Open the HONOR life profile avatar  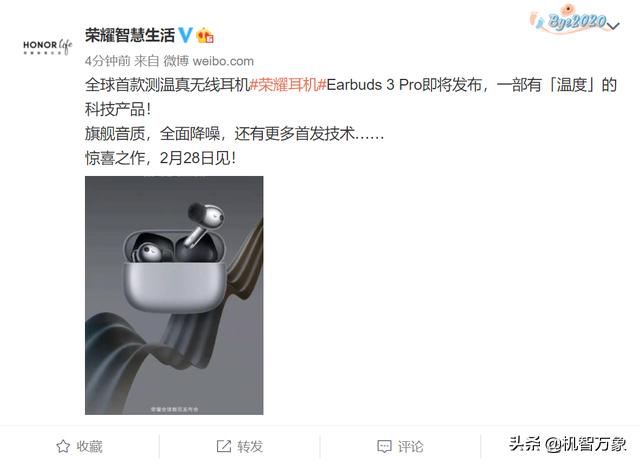[x=47, y=47]
